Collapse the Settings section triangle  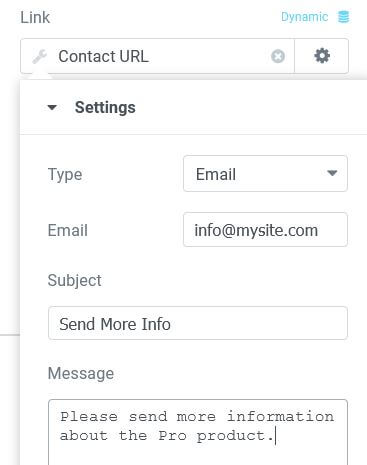pyautogui.click(x=52, y=107)
